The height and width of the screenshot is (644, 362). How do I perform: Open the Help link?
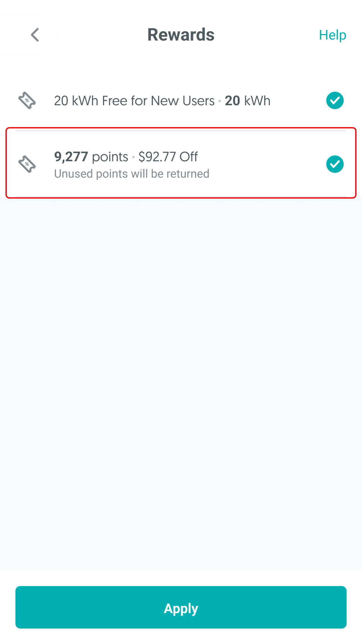[x=332, y=35]
